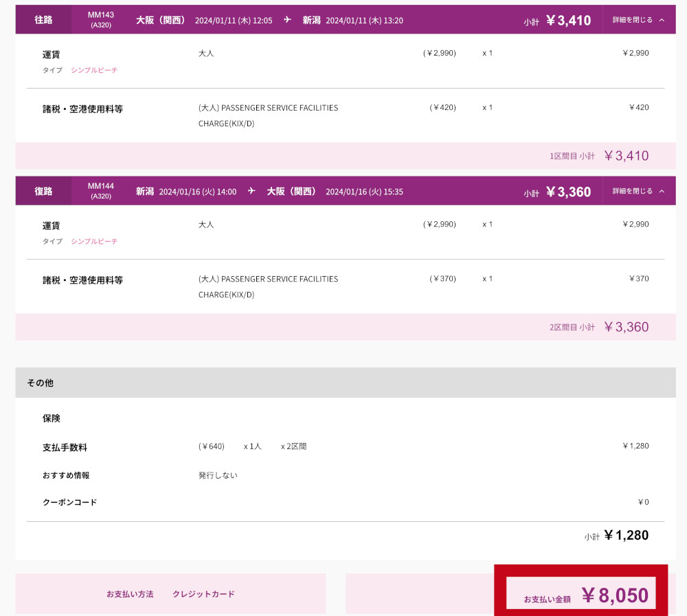Click the airplane icon in the return header
This screenshot has height=616, width=687.
[x=251, y=191]
